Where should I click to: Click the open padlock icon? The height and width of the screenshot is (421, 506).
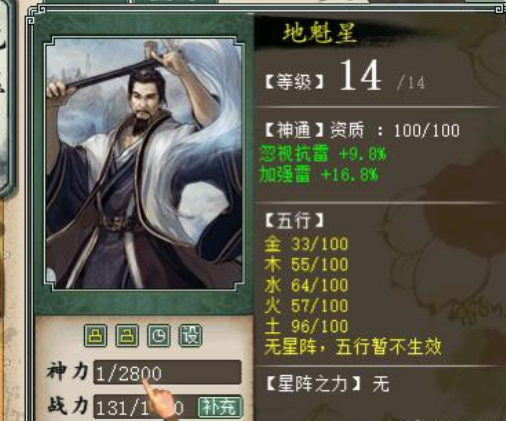127,335
